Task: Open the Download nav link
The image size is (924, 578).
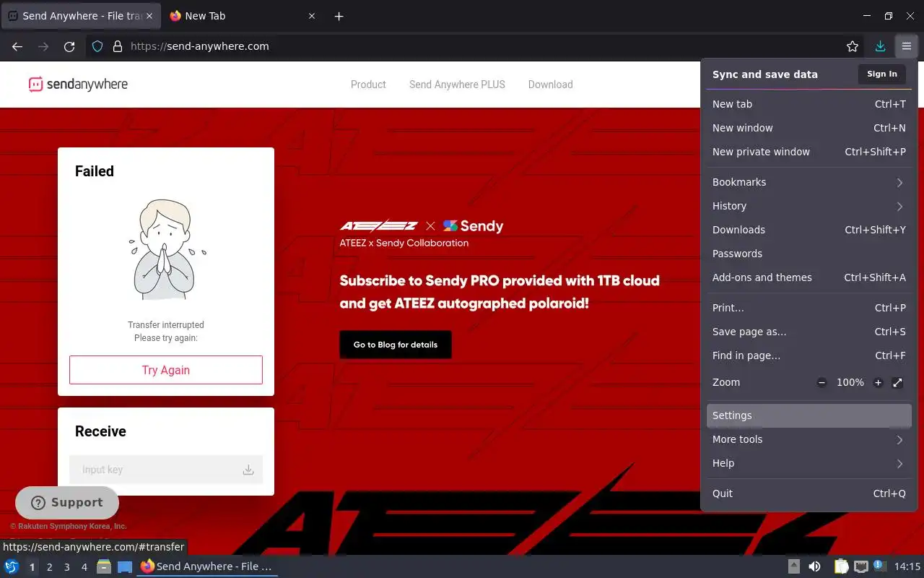Action: (550, 85)
